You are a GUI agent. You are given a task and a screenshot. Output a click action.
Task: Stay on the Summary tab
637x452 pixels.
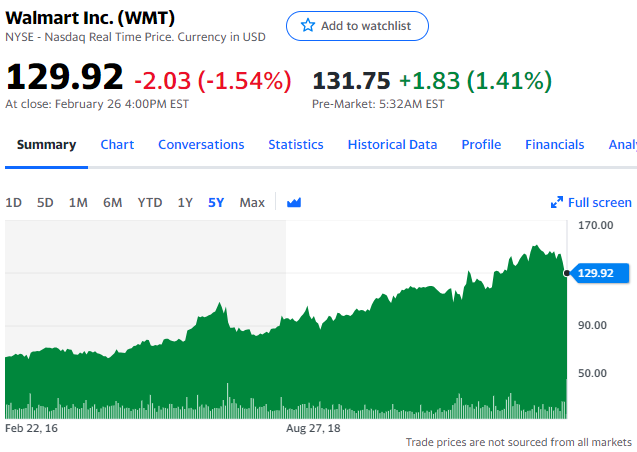[x=46, y=145]
